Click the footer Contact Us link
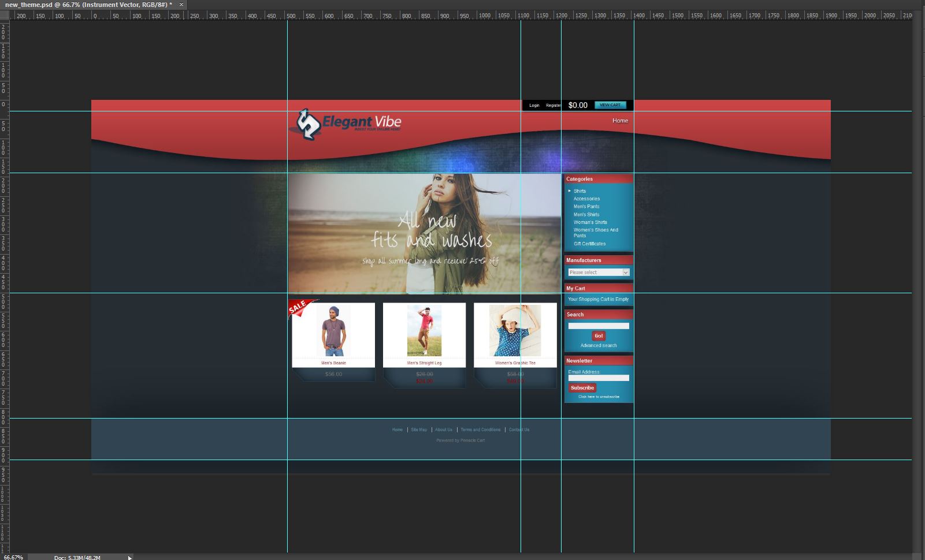The height and width of the screenshot is (560, 925). [519, 430]
